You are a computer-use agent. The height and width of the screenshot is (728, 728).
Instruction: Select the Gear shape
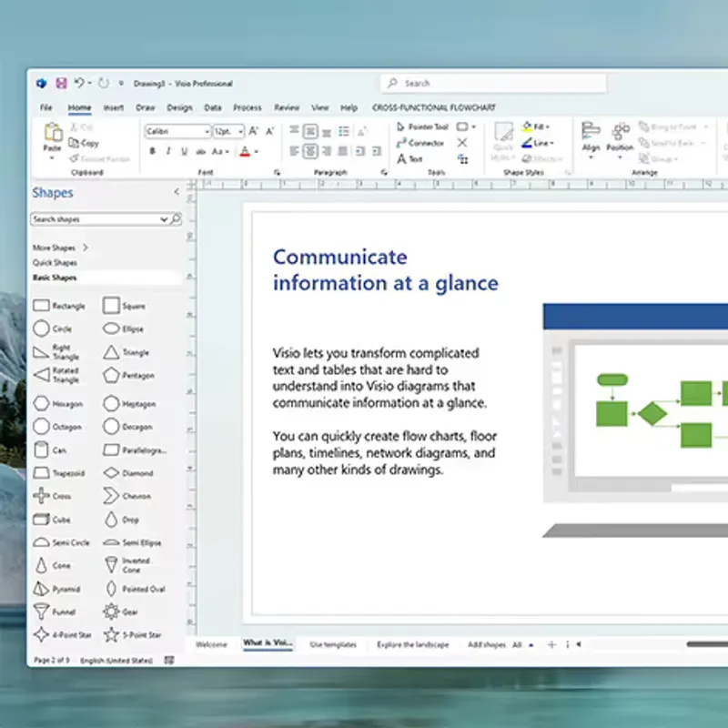click(120, 612)
